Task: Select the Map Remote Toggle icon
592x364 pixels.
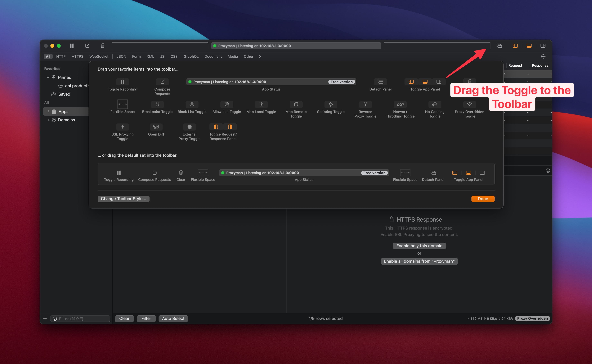Action: click(296, 104)
